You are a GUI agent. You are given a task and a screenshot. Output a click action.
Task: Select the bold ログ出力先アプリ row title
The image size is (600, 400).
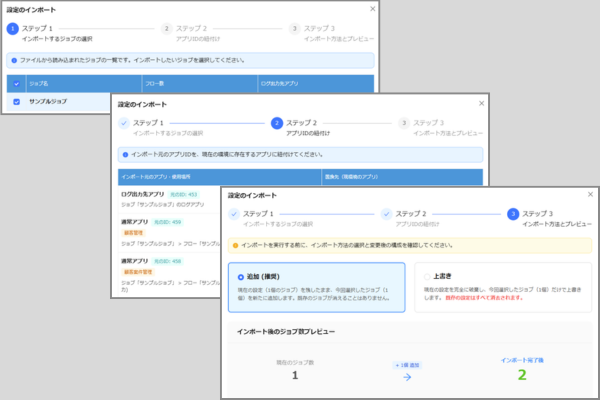[142, 194]
